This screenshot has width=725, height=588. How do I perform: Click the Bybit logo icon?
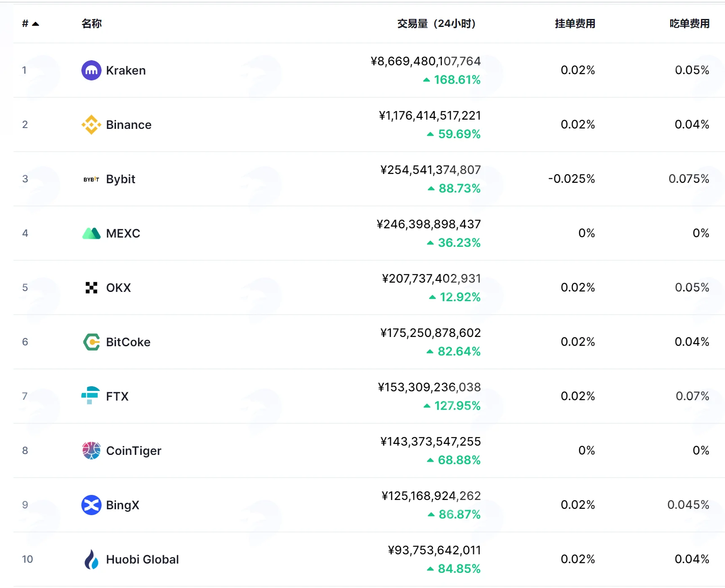tap(91, 179)
